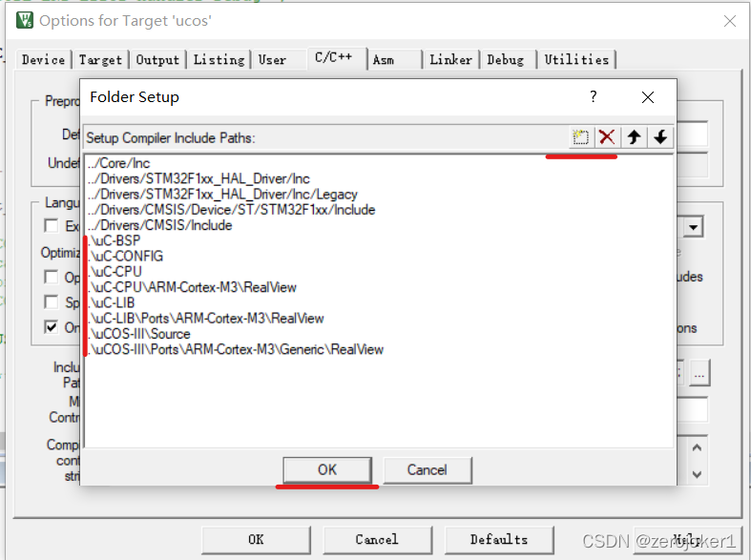
Task: Click Cancel in the Options for Target window
Action: [377, 540]
